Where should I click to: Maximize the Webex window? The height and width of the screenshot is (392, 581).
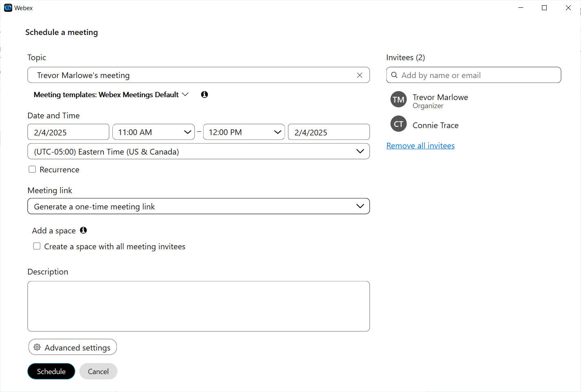(x=544, y=8)
